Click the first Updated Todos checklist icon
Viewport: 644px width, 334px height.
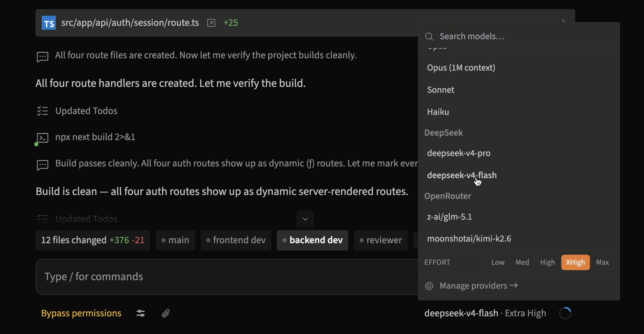[43, 111]
